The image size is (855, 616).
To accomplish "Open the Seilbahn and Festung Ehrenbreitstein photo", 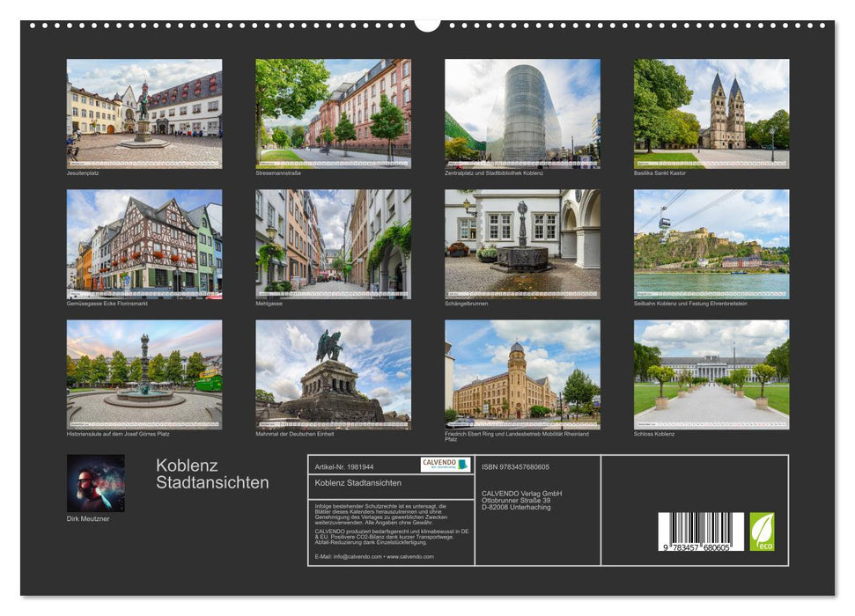I will (711, 244).
